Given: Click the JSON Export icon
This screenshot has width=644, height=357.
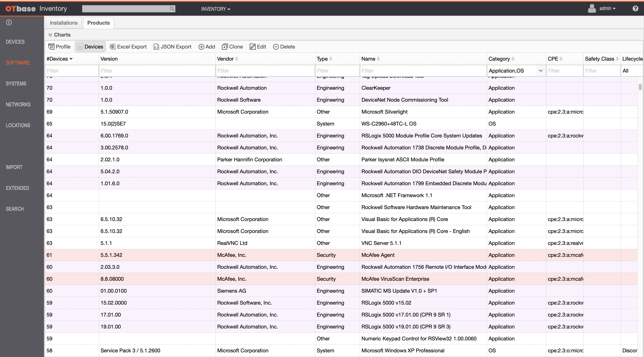Looking at the screenshot, I should [x=156, y=47].
